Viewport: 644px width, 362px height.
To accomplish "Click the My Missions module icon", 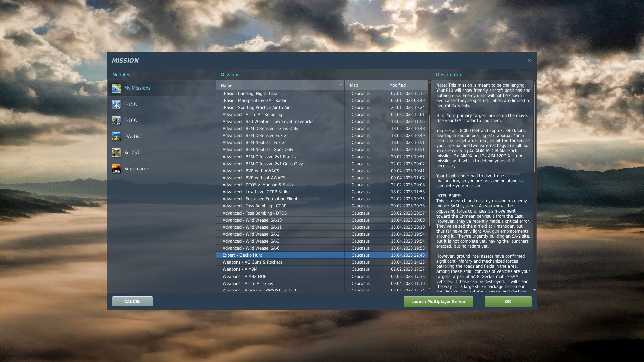I will pyautogui.click(x=116, y=88).
